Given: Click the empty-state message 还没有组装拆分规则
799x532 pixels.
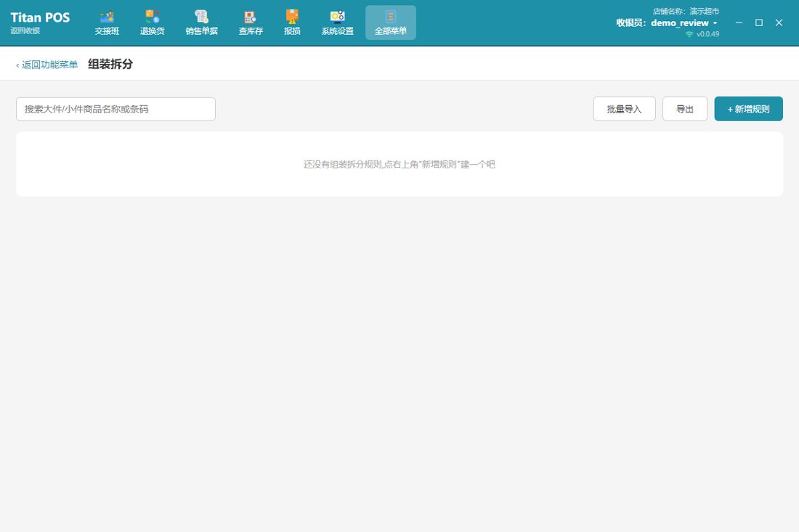Looking at the screenshot, I should [x=399, y=165].
